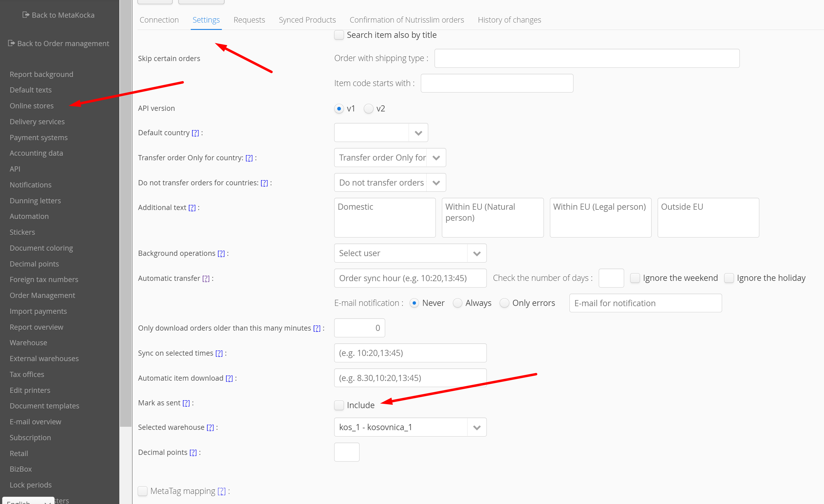824x504 pixels.
Task: Expand the Default country dropdown
Action: 418,133
